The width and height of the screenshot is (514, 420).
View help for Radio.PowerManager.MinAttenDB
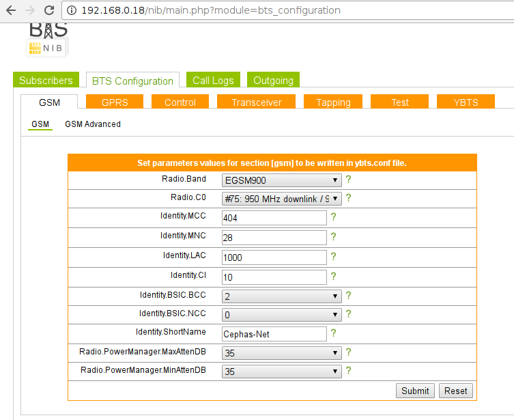coord(348,372)
